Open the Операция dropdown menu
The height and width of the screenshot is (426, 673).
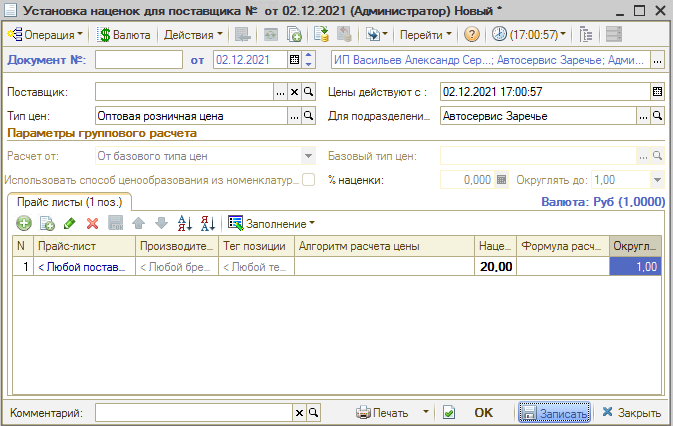click(x=45, y=34)
